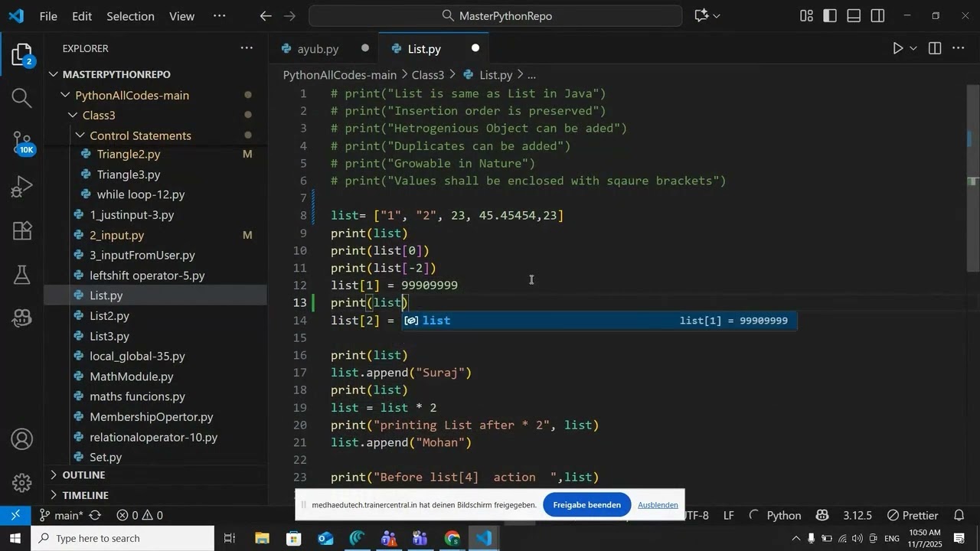Open the Windows Start menu
The image size is (980, 551).
15,538
